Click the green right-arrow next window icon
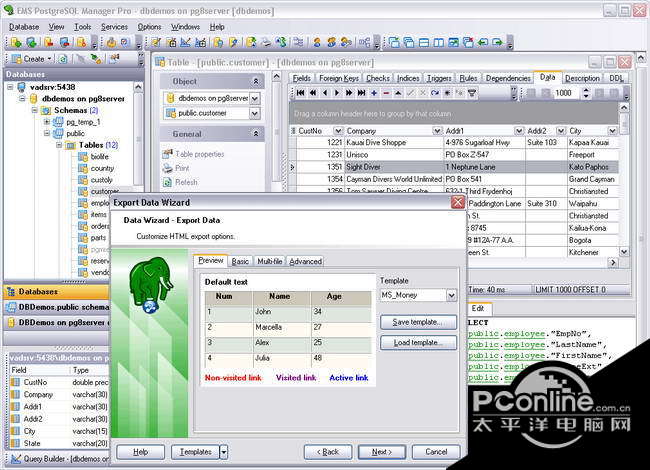 (x=498, y=42)
